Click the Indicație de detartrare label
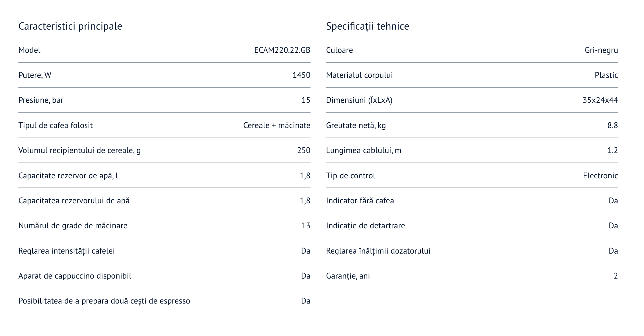644x336 pixels. click(x=365, y=226)
